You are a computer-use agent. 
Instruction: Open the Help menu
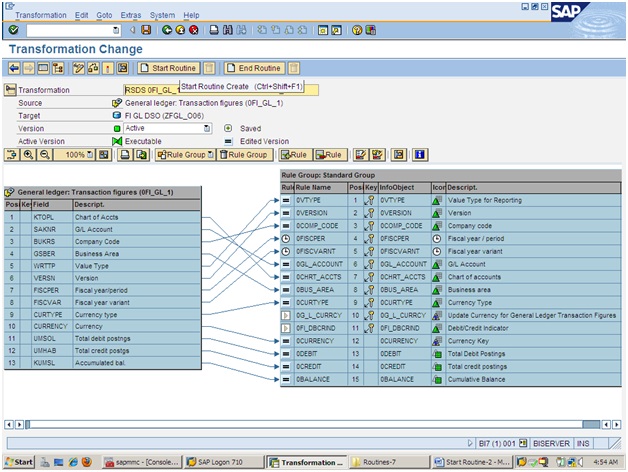point(191,15)
